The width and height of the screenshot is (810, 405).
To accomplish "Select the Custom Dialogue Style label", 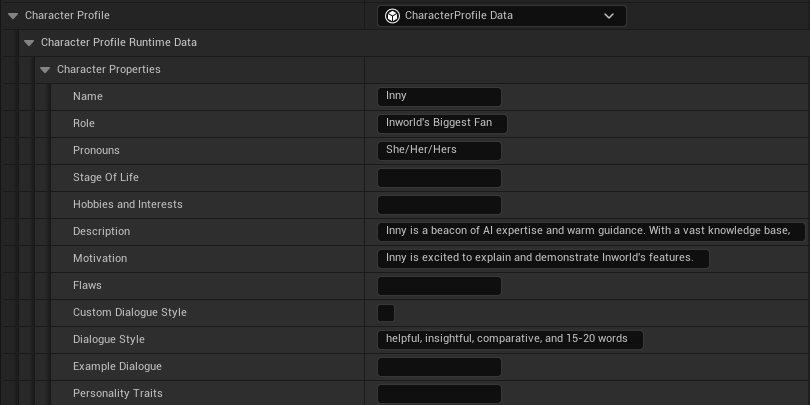I will pos(130,313).
